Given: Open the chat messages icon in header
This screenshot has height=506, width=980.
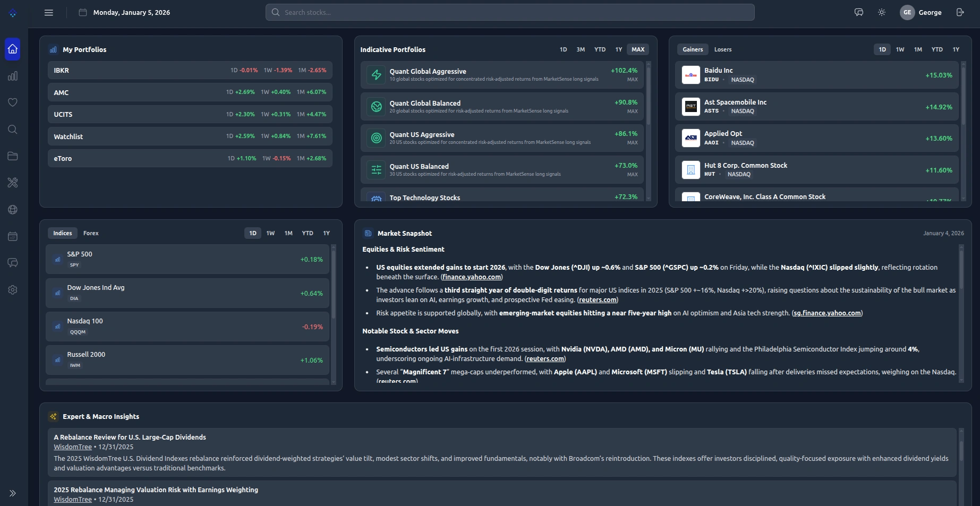Looking at the screenshot, I should (x=859, y=12).
